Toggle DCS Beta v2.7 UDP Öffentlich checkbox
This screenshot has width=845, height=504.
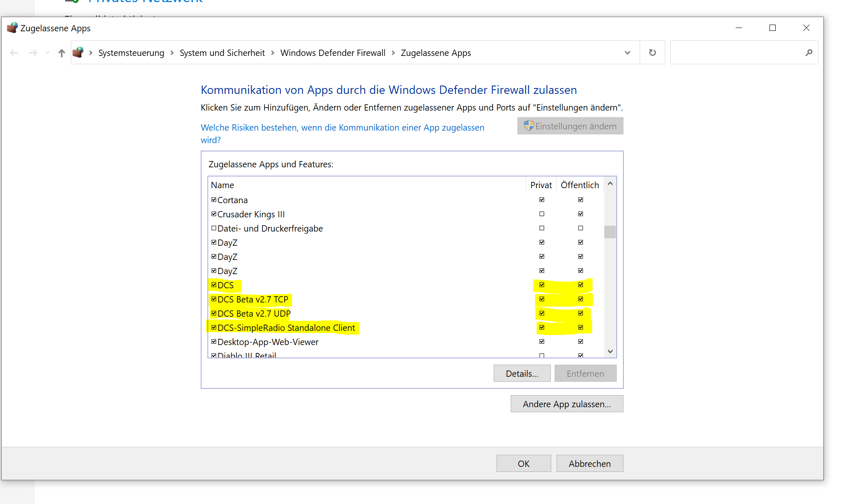pos(580,313)
